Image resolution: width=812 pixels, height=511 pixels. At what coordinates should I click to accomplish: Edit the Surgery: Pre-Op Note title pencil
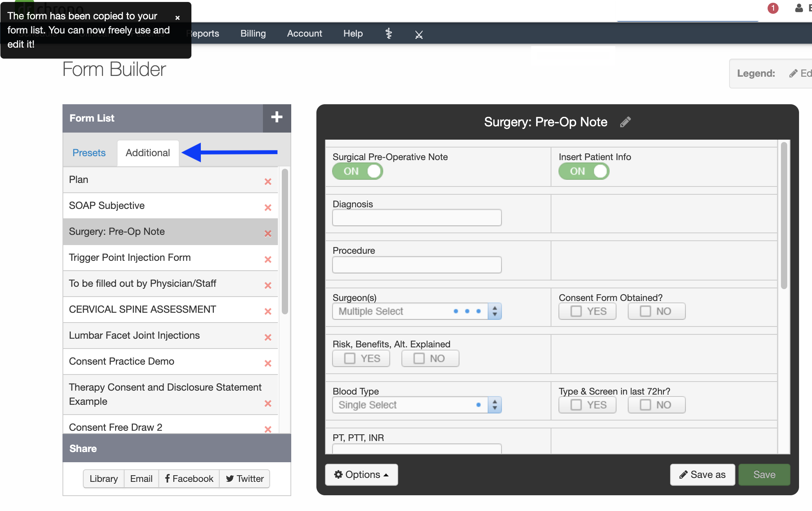[625, 122]
